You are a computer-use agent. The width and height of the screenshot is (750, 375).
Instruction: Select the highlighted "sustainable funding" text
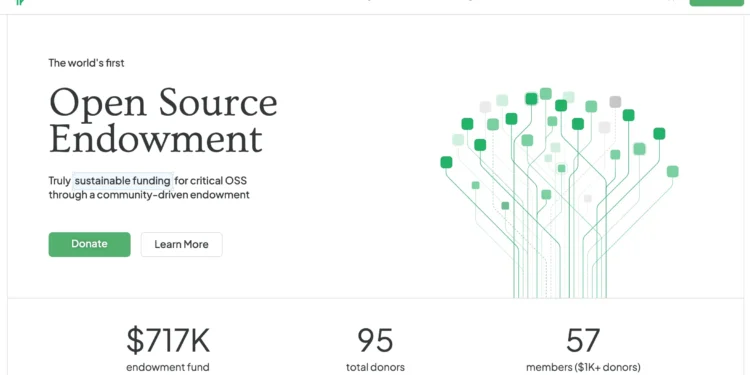point(122,181)
